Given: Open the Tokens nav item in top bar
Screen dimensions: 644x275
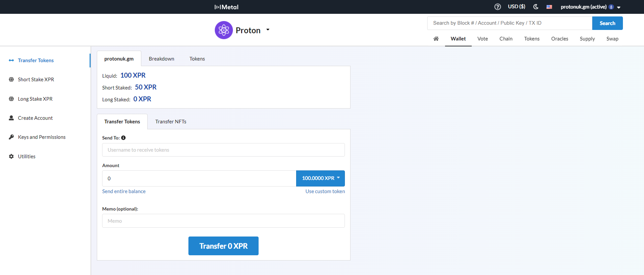Looking at the screenshot, I should point(532,39).
